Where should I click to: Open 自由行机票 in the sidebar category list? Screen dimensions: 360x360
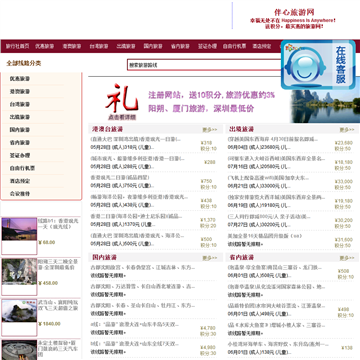point(22,168)
